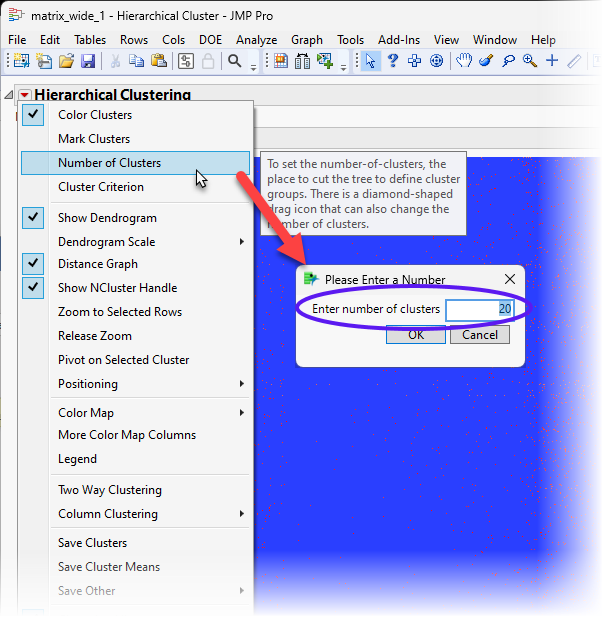The height and width of the screenshot is (617, 603).
Task: Choose Number of Clusters menu item
Action: (135, 163)
